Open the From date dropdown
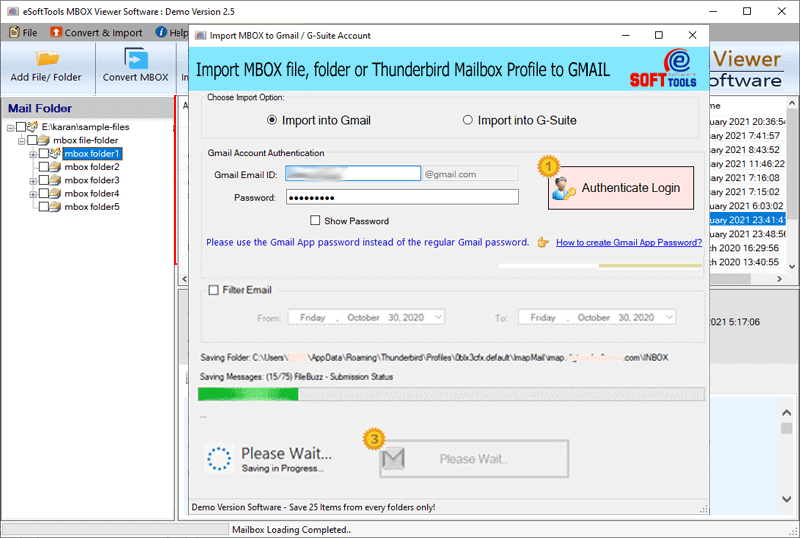 [438, 317]
